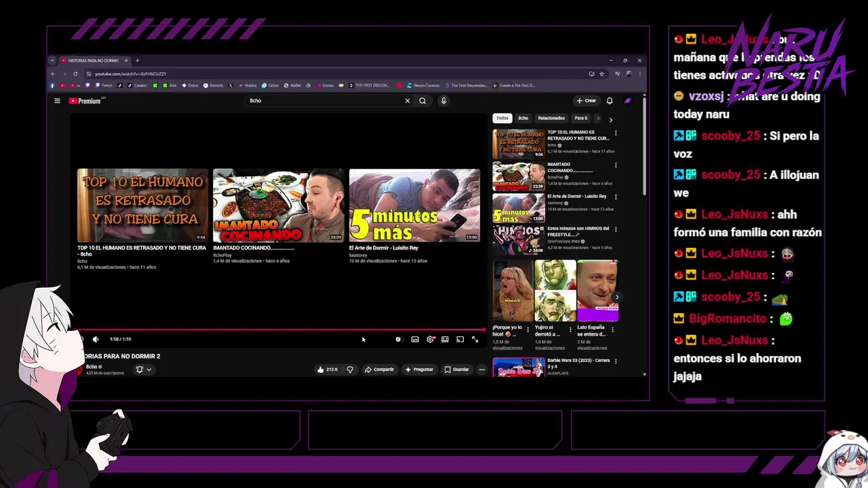Share video with Compartir button
Screen dimensions: 868x488
(379, 369)
